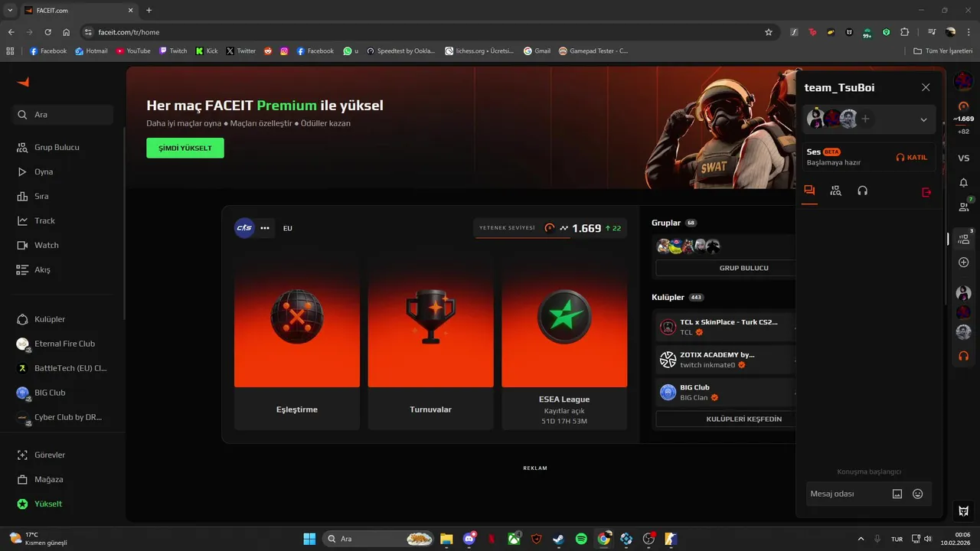Open the ESEA League card
Screen dimensions: 980x551
564,342
